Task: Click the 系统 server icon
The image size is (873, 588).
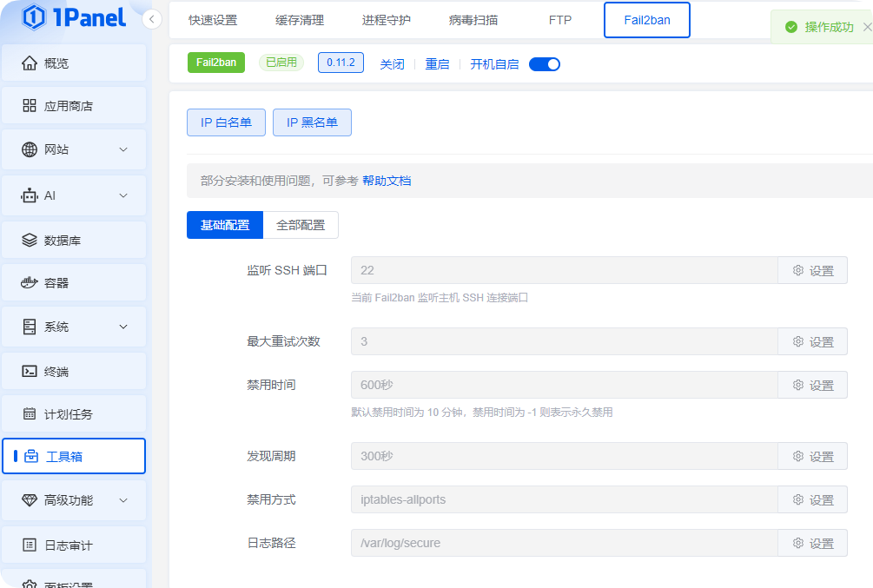Action: tap(30, 327)
